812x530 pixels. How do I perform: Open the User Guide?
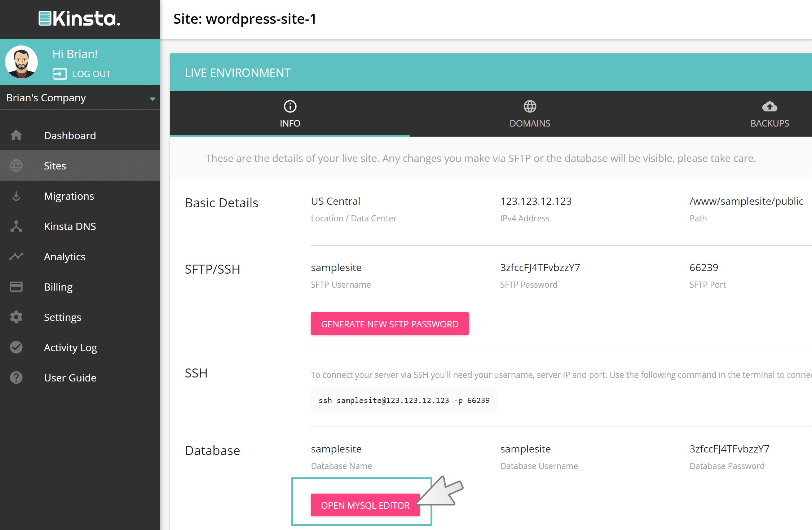coord(70,378)
